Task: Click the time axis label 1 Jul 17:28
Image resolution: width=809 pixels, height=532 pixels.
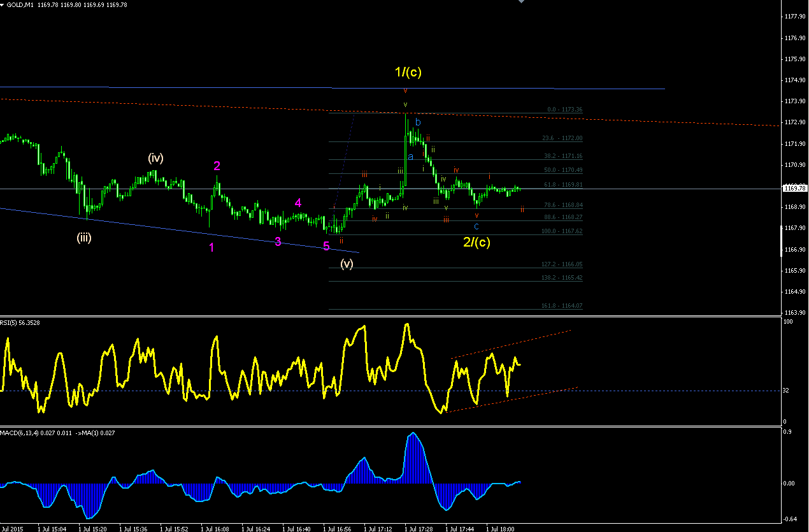Action: coord(419,529)
